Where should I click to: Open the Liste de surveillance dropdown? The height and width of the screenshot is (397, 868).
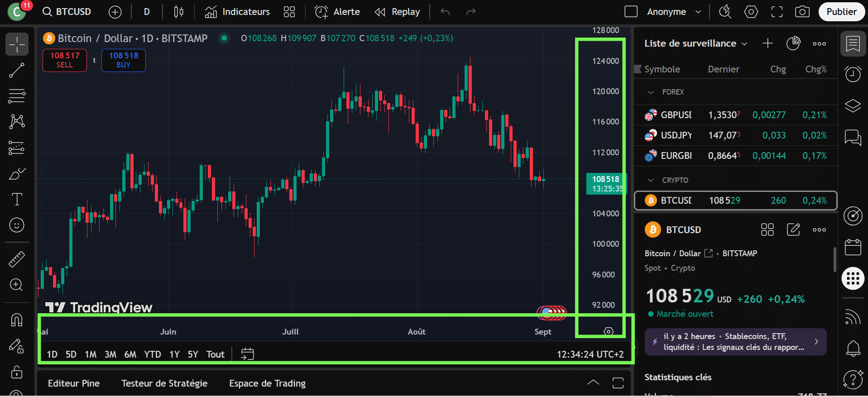click(x=695, y=43)
